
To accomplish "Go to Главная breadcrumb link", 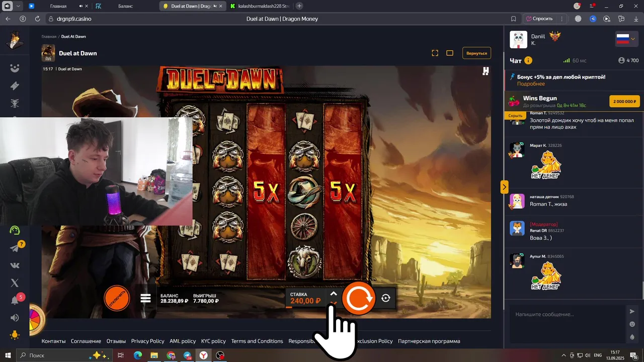I will pyautogui.click(x=49, y=37).
